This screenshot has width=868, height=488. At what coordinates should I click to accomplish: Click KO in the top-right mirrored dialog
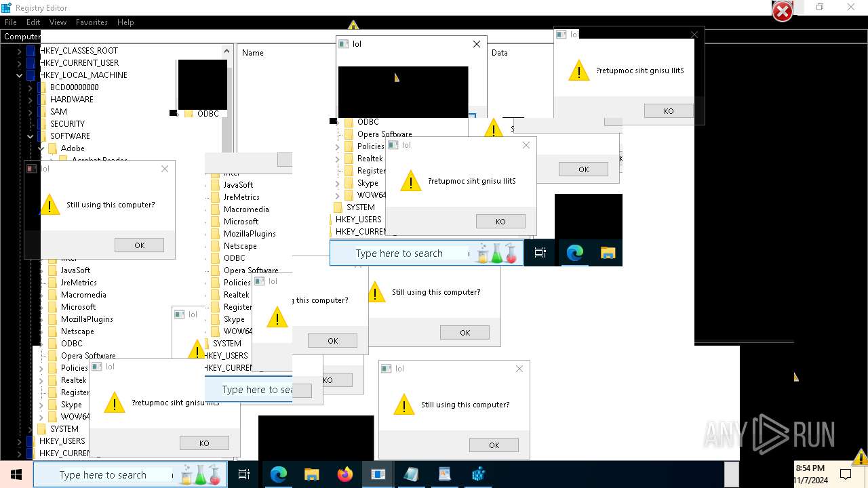tap(669, 111)
